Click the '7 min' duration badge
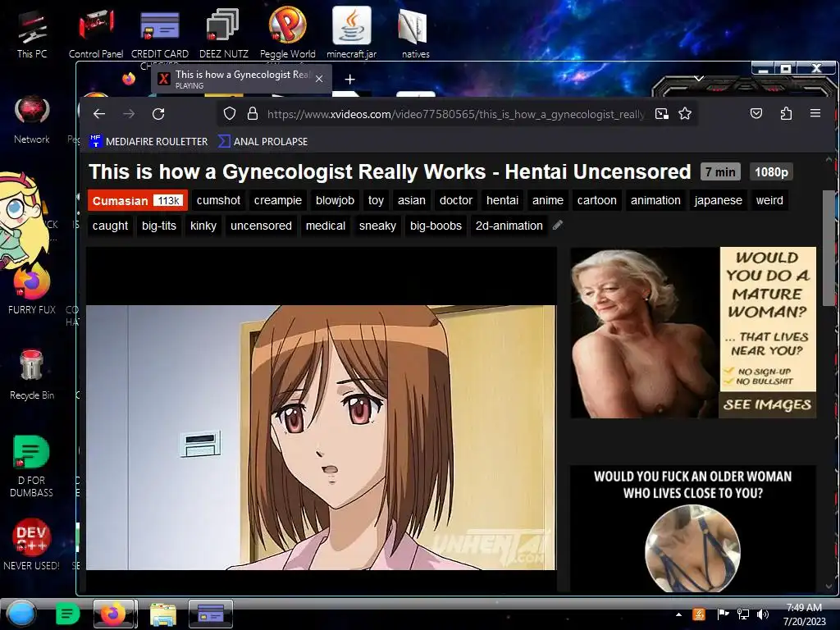This screenshot has height=630, width=840. (720, 172)
